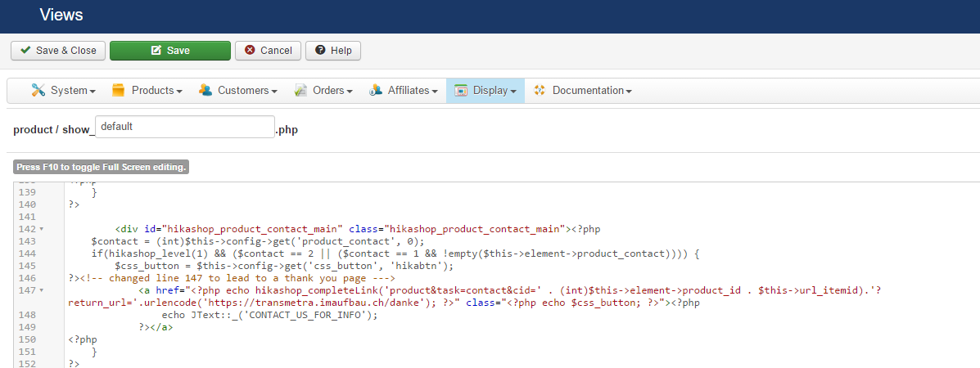Collapse the code block at line 142
Image resolution: width=980 pixels, height=368 pixels.
coord(42,229)
